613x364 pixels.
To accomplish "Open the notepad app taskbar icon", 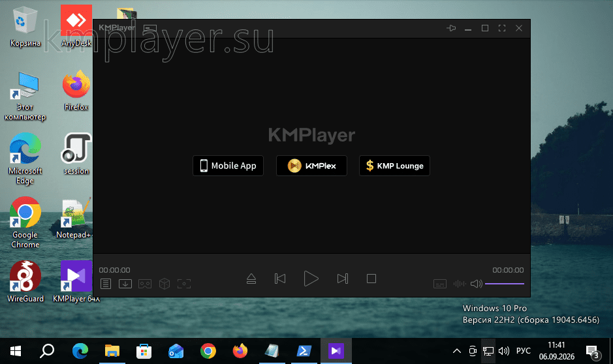I will [272, 351].
